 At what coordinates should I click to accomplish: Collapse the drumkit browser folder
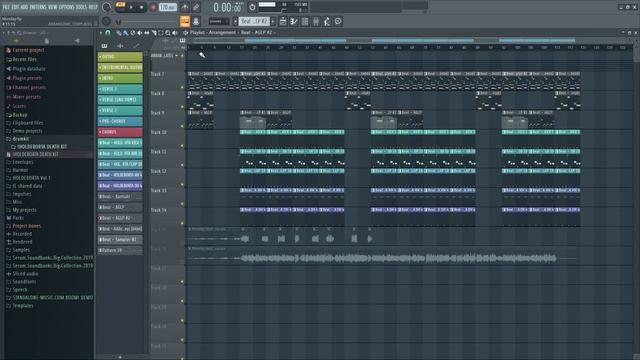(20, 139)
